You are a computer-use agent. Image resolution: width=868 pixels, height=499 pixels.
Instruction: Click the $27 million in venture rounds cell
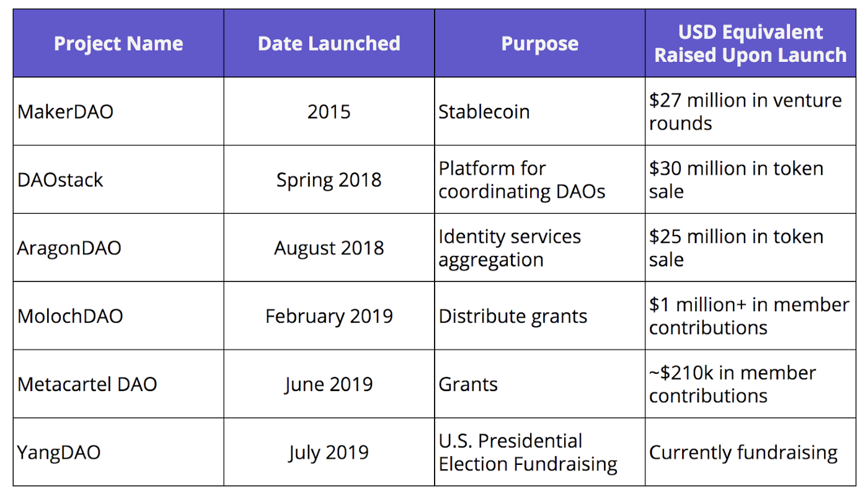745,112
